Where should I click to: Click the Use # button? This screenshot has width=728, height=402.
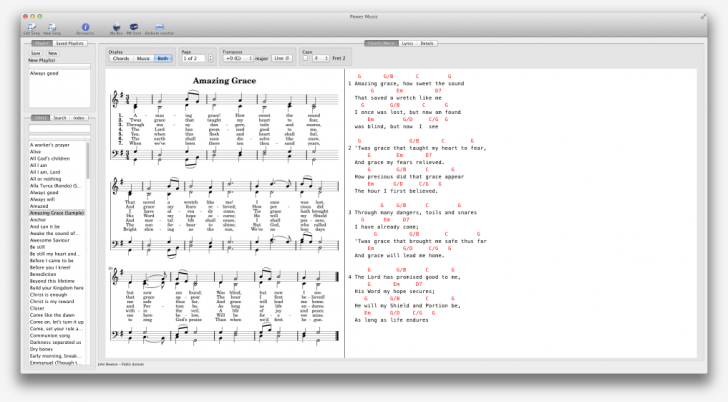click(282, 58)
